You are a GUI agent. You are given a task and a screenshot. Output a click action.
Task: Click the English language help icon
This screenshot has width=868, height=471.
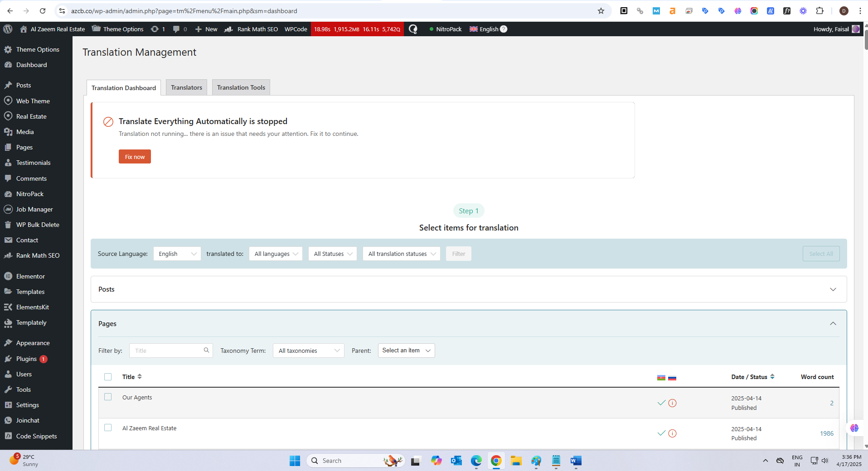pyautogui.click(x=504, y=29)
